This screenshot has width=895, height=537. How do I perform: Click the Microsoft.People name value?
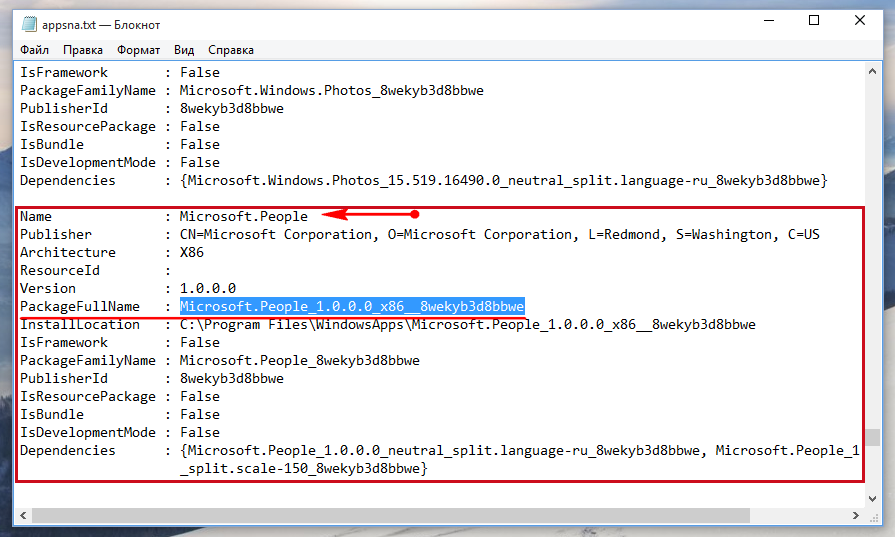click(x=244, y=217)
